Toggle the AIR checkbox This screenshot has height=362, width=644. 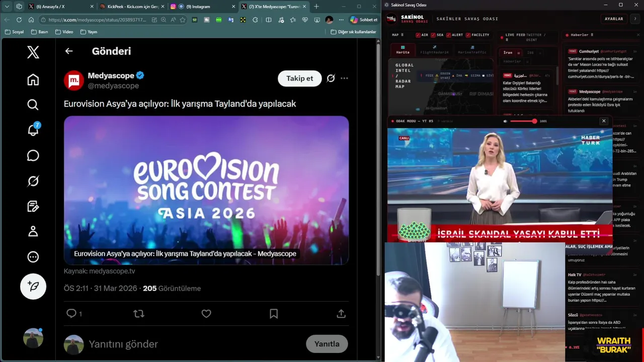tap(418, 35)
